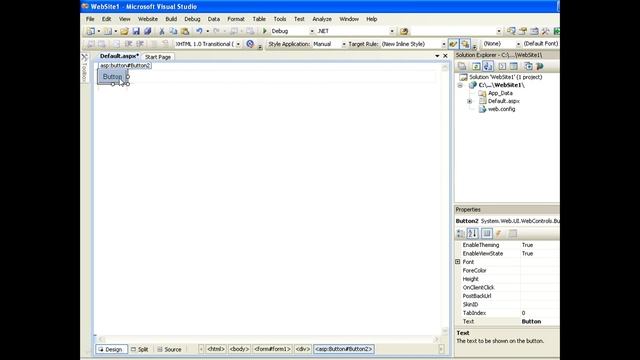The width and height of the screenshot is (640, 360).
Task: Open the .NET platform dropdown
Action: 392,31
